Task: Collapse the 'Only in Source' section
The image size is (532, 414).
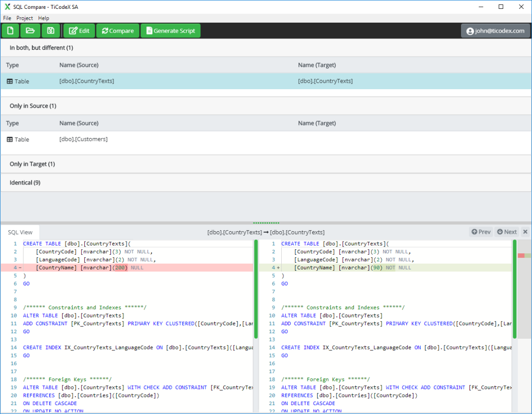Action: pos(33,106)
